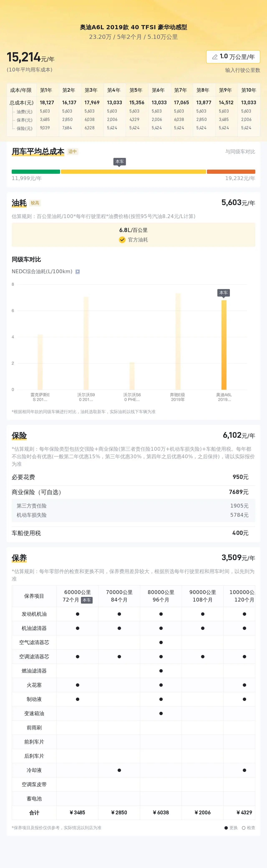
Task: Click the first-year total 18,127
Action: tap(47, 102)
